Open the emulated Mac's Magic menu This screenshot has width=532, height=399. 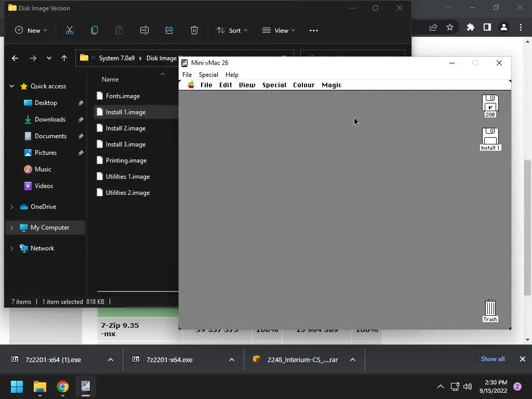click(x=331, y=85)
